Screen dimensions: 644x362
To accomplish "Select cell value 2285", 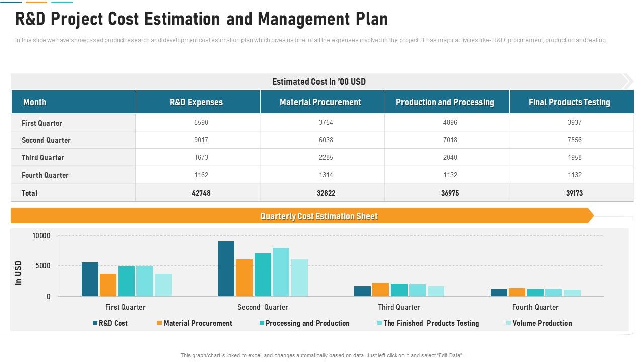I will (x=326, y=157).
